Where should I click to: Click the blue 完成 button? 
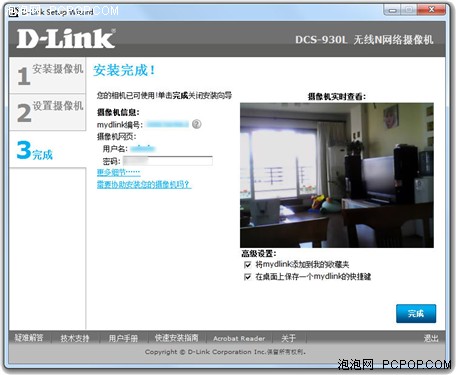point(416,313)
